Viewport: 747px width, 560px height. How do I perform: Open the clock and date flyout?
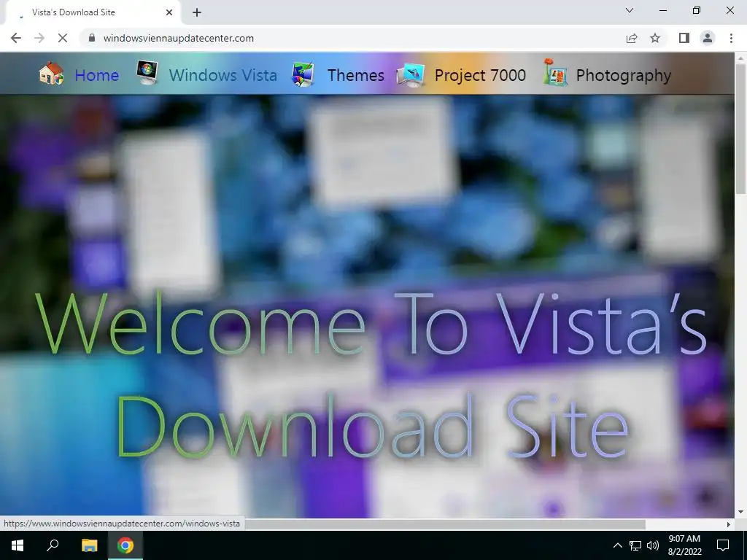684,545
